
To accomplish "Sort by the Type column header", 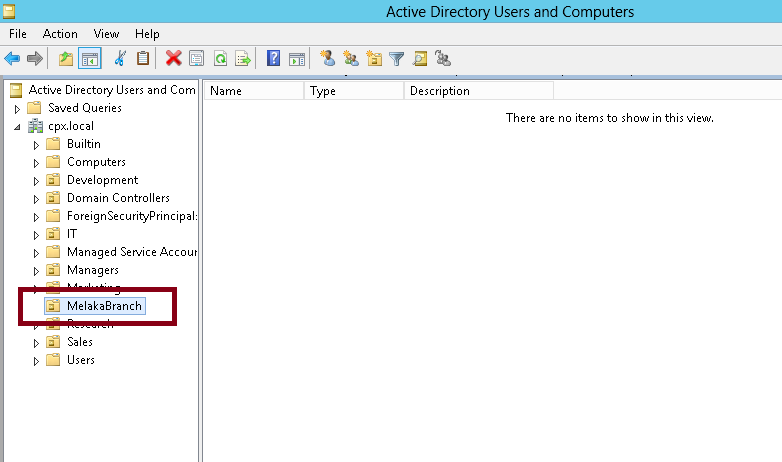I will pos(354,91).
